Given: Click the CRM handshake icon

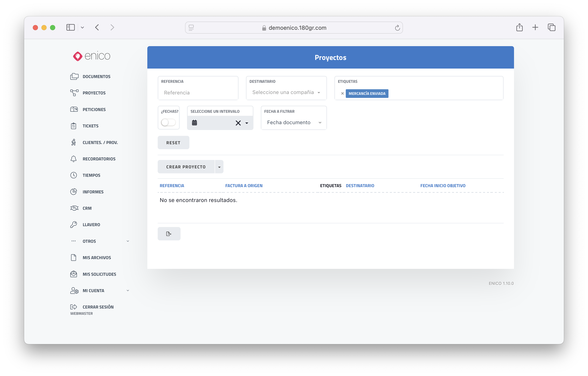Looking at the screenshot, I should click(74, 208).
